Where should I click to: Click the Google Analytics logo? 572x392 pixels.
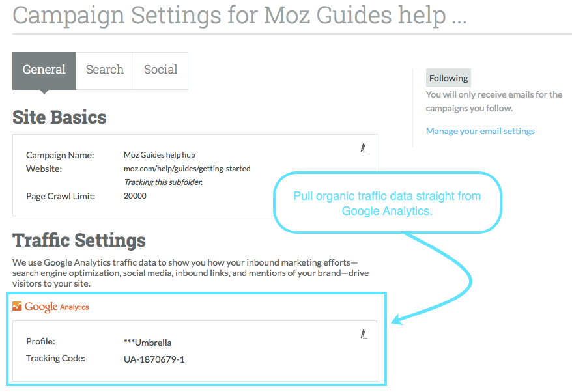click(x=51, y=307)
